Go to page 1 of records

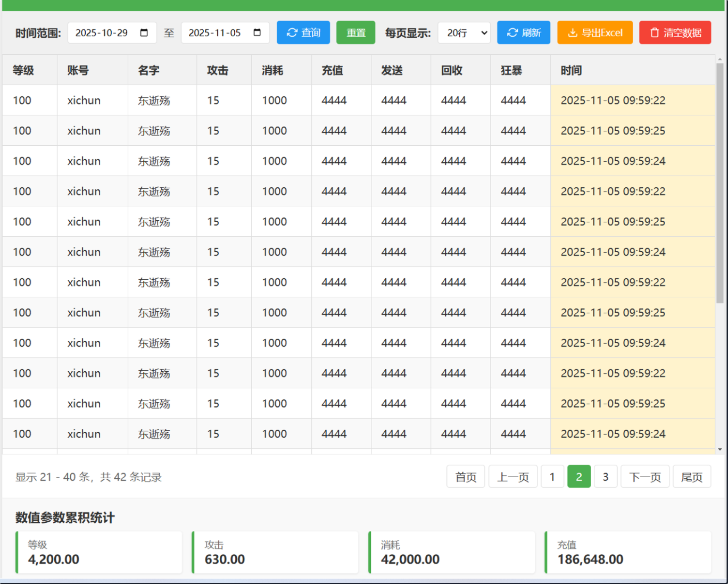(552, 477)
